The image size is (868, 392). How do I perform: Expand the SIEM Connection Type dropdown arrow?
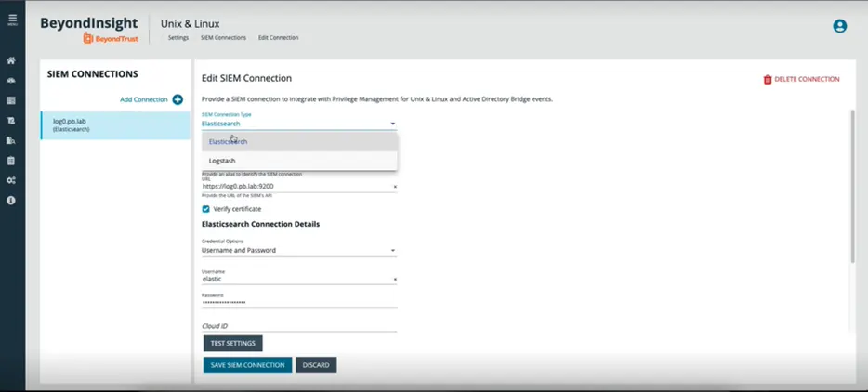[392, 124]
